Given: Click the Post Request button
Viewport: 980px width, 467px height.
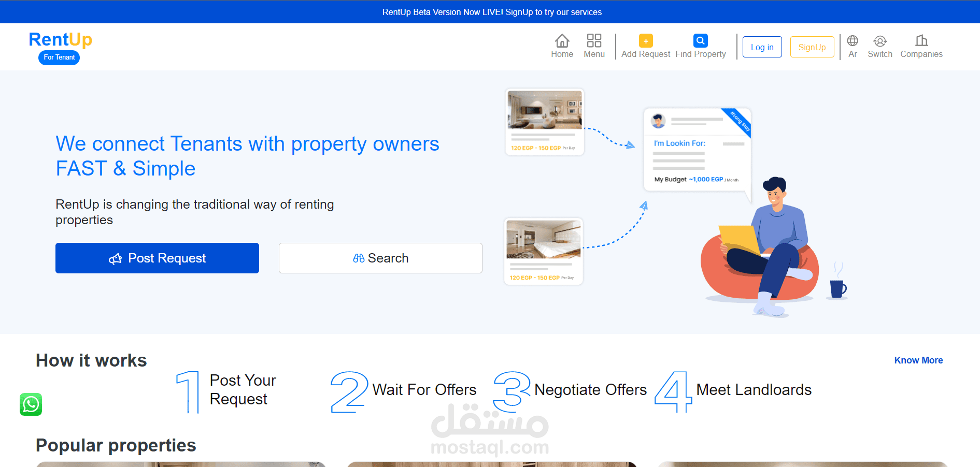Looking at the screenshot, I should tap(157, 258).
